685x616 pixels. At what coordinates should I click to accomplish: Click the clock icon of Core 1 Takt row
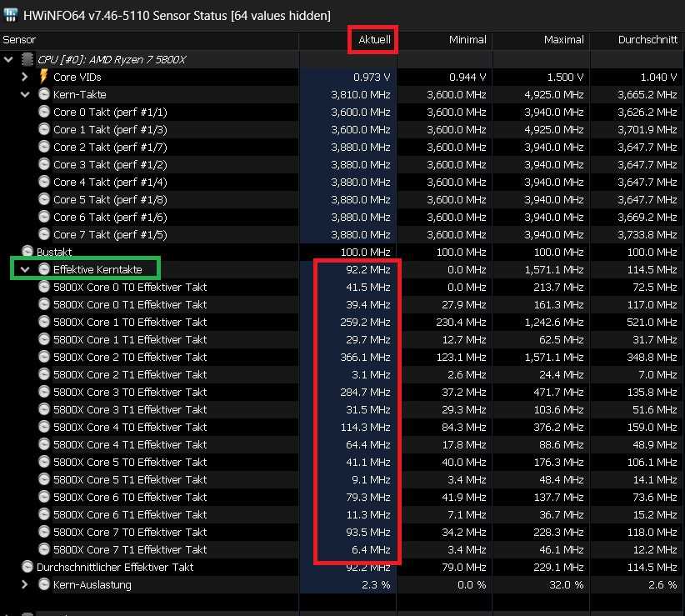tap(44, 129)
